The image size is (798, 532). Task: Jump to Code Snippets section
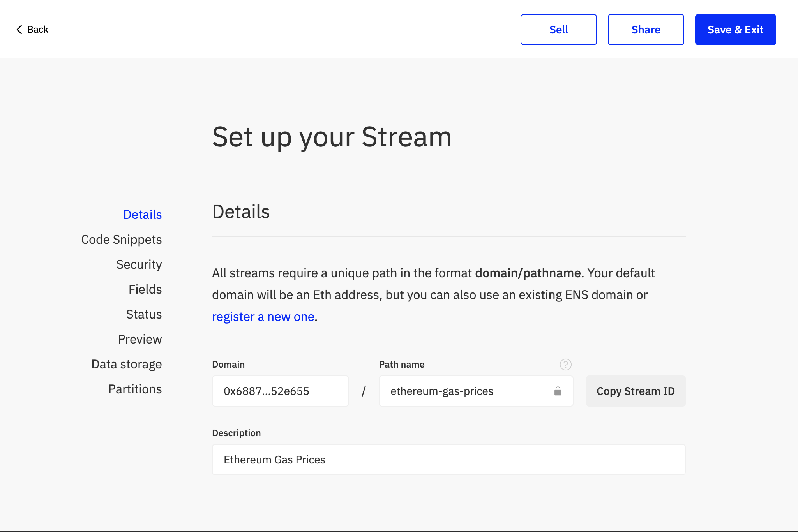[121, 240]
